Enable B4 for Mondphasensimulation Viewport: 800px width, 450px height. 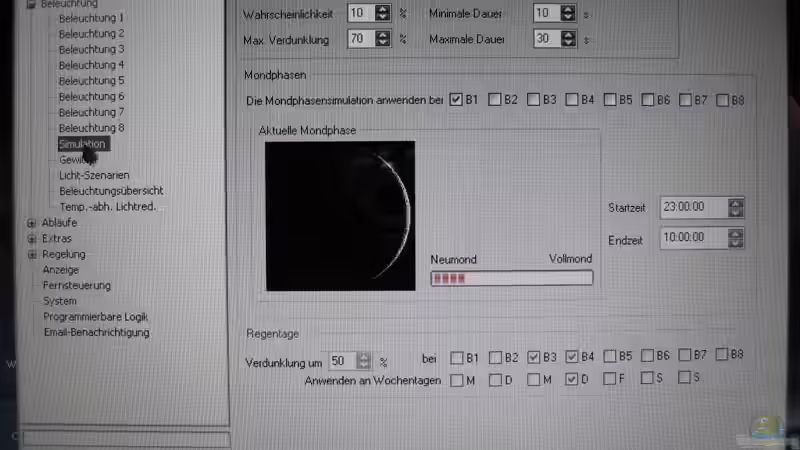pyautogui.click(x=571, y=99)
